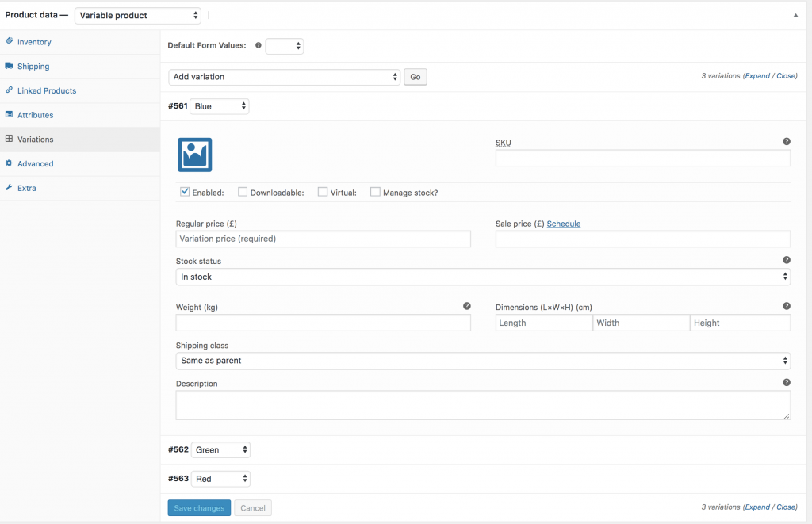Click the Default Form Values help icon
812x524 pixels.
[259, 46]
